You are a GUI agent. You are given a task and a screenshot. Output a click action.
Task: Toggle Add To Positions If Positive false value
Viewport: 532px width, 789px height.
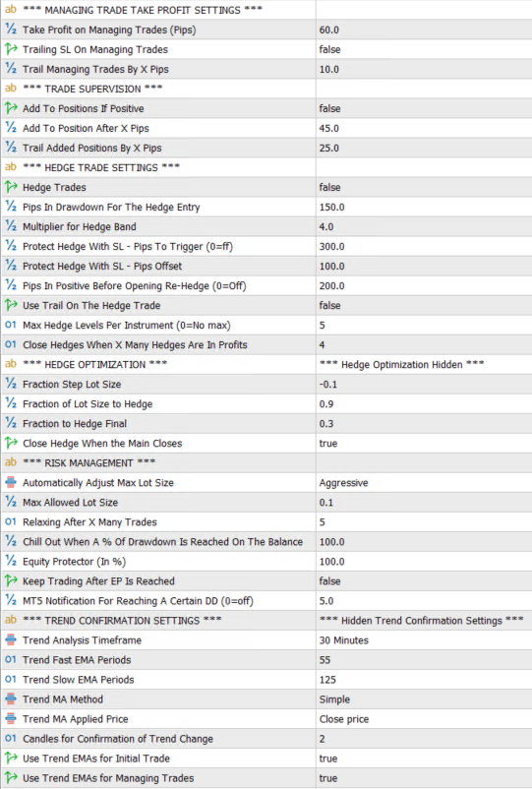(329, 108)
